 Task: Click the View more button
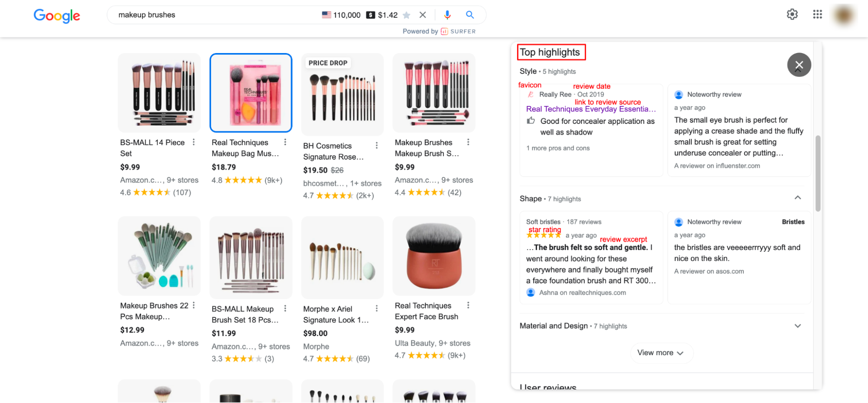coord(661,353)
